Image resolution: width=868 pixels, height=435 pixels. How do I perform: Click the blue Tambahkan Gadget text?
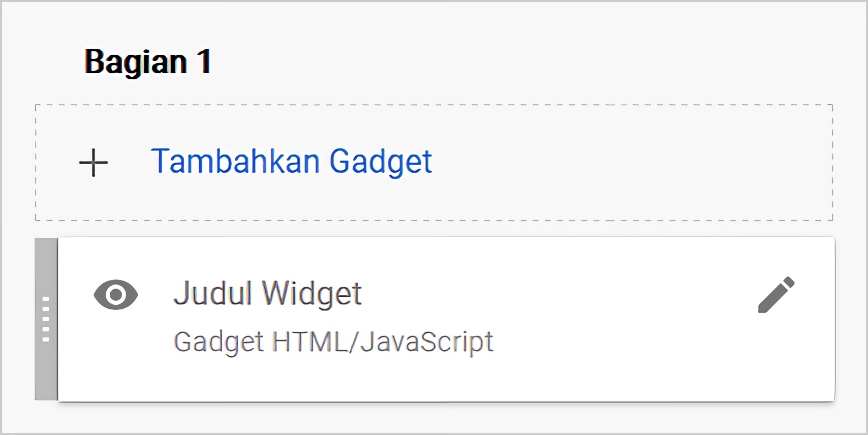tap(291, 162)
